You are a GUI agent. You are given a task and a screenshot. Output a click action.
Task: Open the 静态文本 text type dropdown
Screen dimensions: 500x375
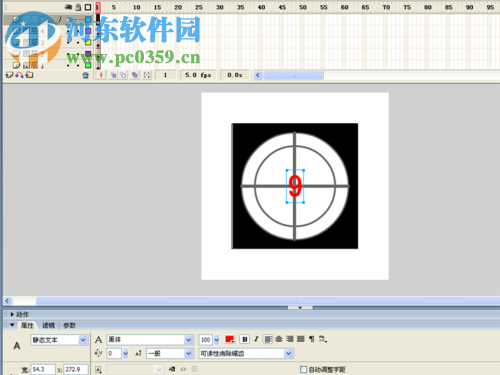coord(83,340)
